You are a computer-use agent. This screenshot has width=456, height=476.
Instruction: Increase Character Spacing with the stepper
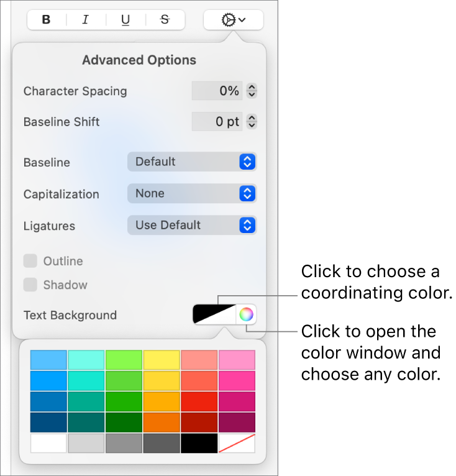click(x=252, y=88)
